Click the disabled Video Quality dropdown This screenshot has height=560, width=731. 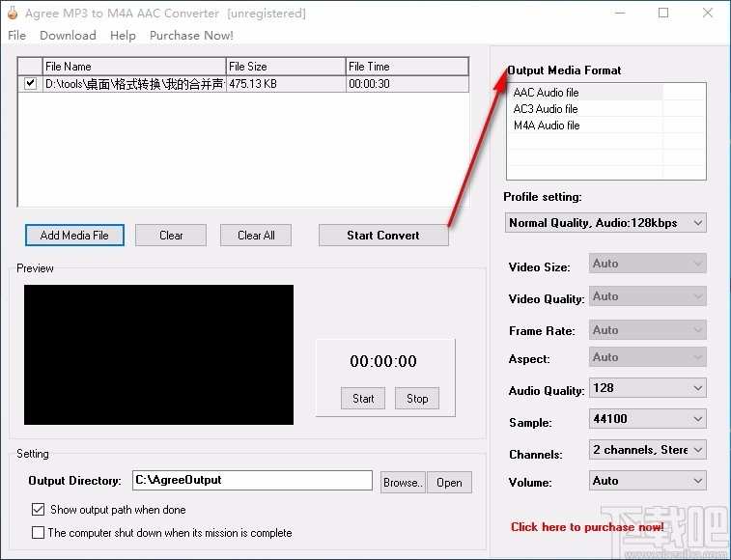tap(648, 296)
